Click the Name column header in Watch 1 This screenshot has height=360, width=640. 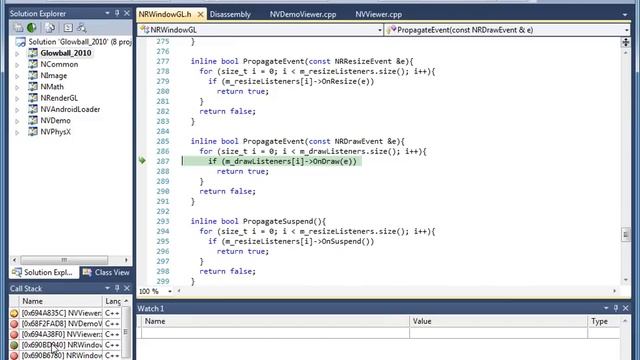pyautogui.click(x=276, y=322)
